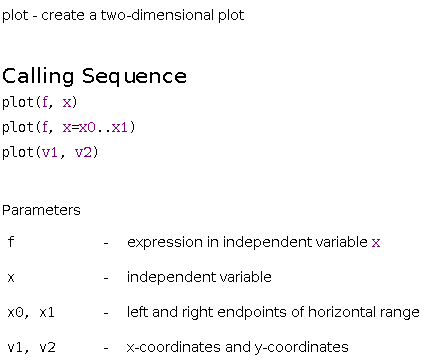Click x0 in the plot(f, x=x0..x1) line
Viewport: 434px width, 364px height.
point(87,127)
